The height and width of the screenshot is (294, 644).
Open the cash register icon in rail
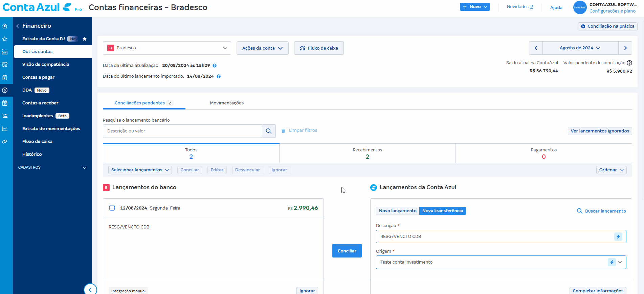click(5, 52)
